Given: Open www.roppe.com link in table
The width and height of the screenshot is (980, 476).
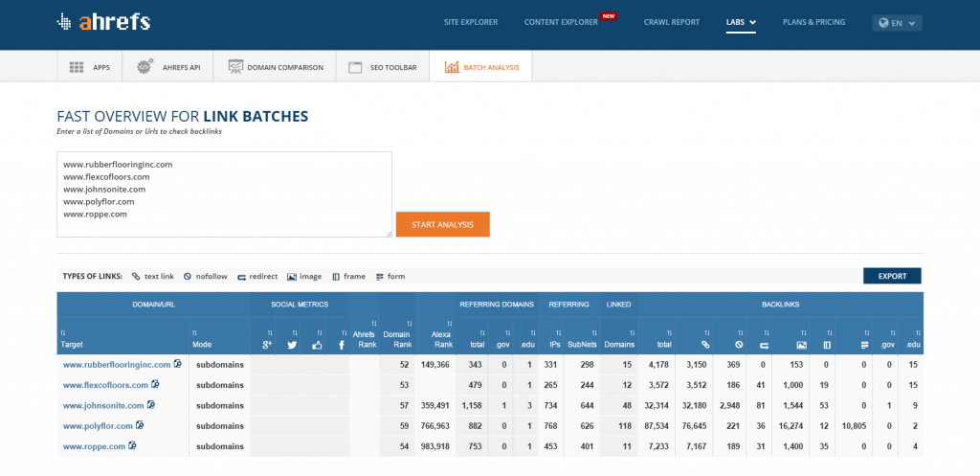Looking at the screenshot, I should tap(95, 446).
